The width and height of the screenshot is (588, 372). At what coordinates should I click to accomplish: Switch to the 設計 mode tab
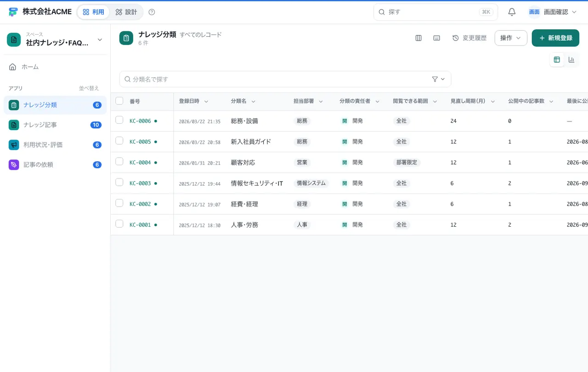[x=126, y=12]
